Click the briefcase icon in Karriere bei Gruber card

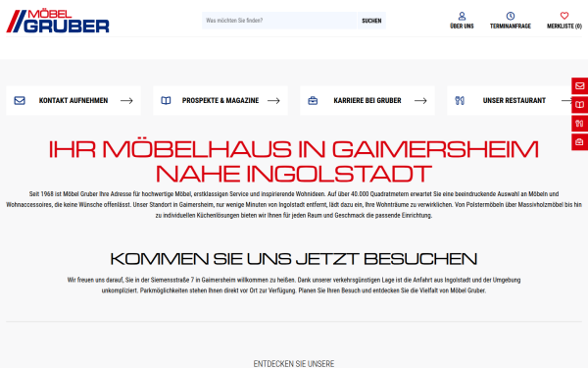click(313, 101)
